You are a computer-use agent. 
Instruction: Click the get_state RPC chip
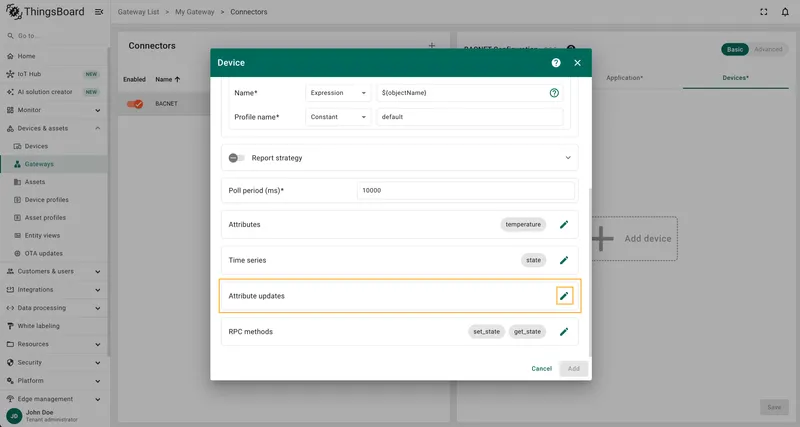pyautogui.click(x=527, y=332)
